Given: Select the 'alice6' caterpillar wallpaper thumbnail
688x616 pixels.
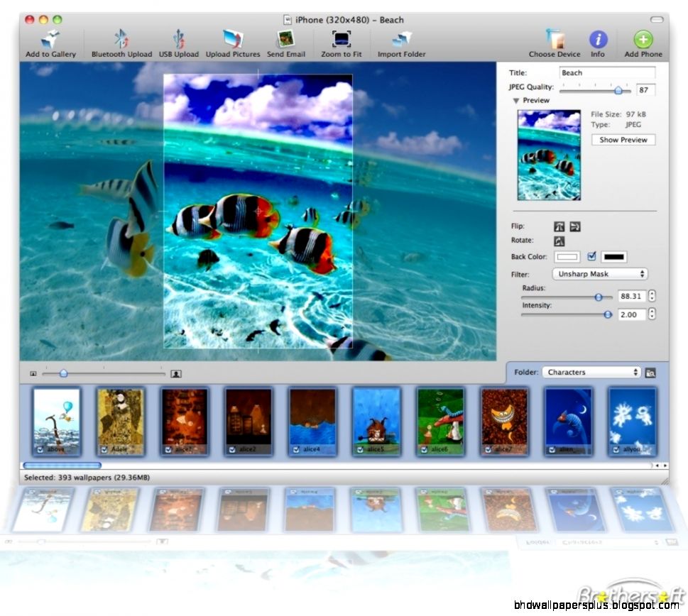Looking at the screenshot, I should [440, 422].
